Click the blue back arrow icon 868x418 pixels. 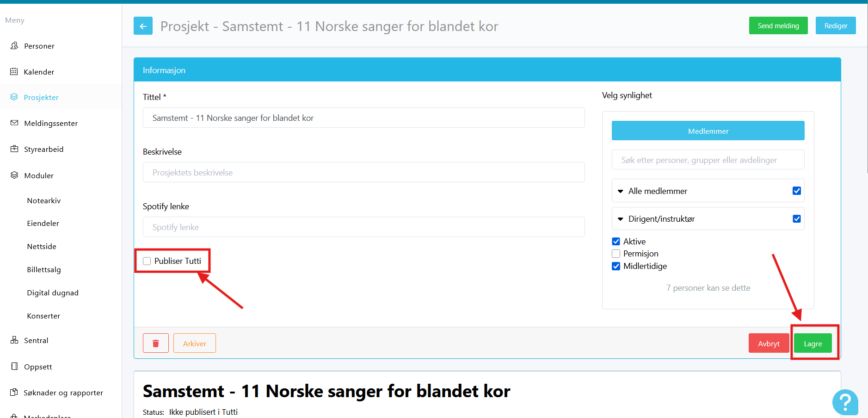(x=143, y=26)
